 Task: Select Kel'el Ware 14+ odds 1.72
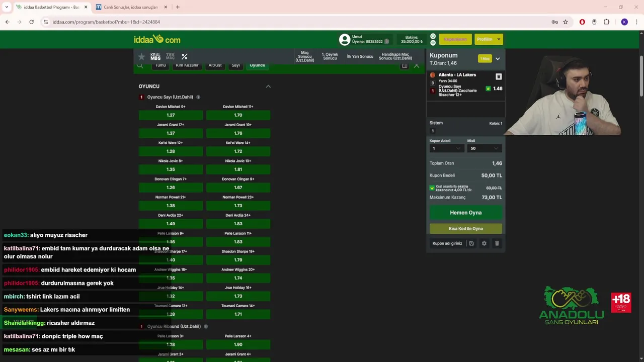tap(238, 151)
